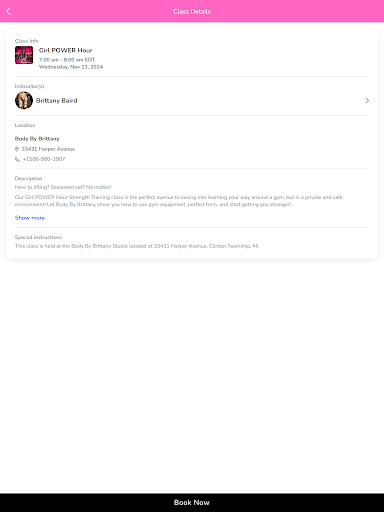Tap the phone icon next to the number
This screenshot has height=512, width=384.
click(x=17, y=159)
